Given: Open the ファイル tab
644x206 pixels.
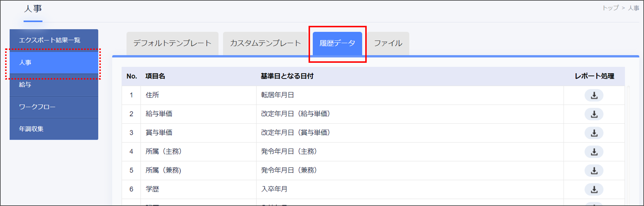Looking at the screenshot, I should [388, 43].
